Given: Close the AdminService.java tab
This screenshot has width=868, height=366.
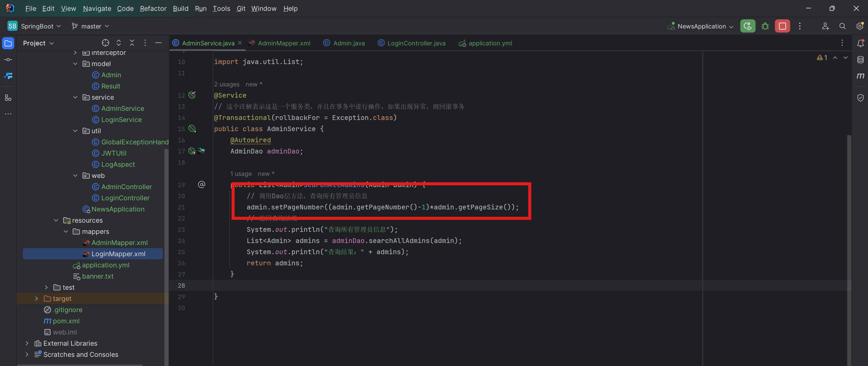Looking at the screenshot, I should tap(240, 43).
